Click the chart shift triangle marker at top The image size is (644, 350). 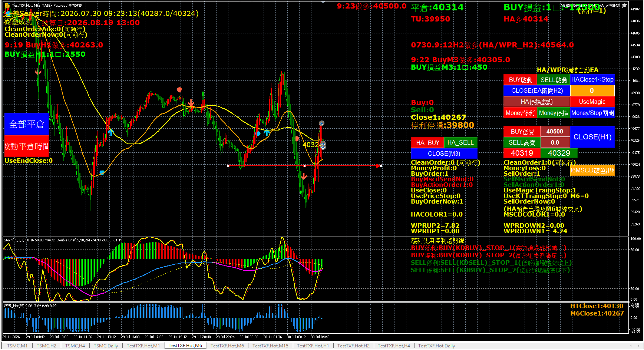click(x=323, y=3)
